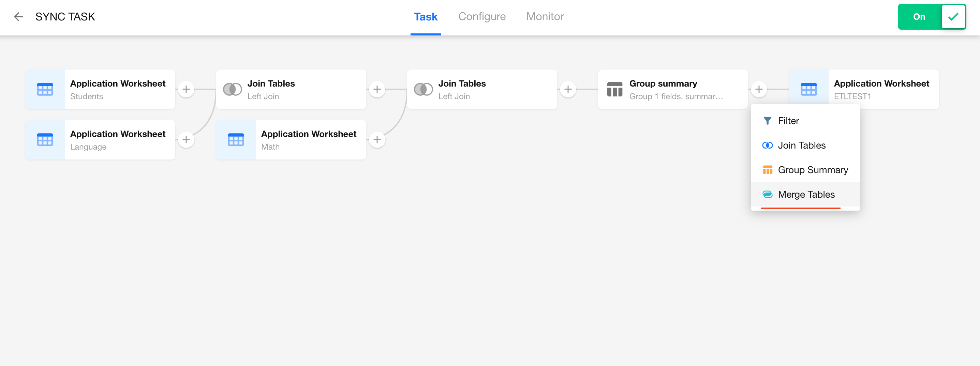Click the second Join Tables node icon
The image size is (980, 366).
(x=423, y=89)
